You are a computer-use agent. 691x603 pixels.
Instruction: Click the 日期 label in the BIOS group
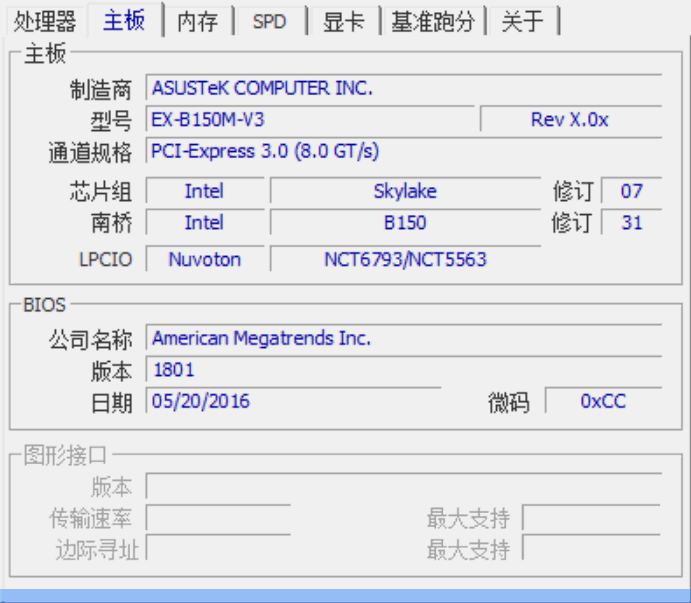(x=111, y=402)
